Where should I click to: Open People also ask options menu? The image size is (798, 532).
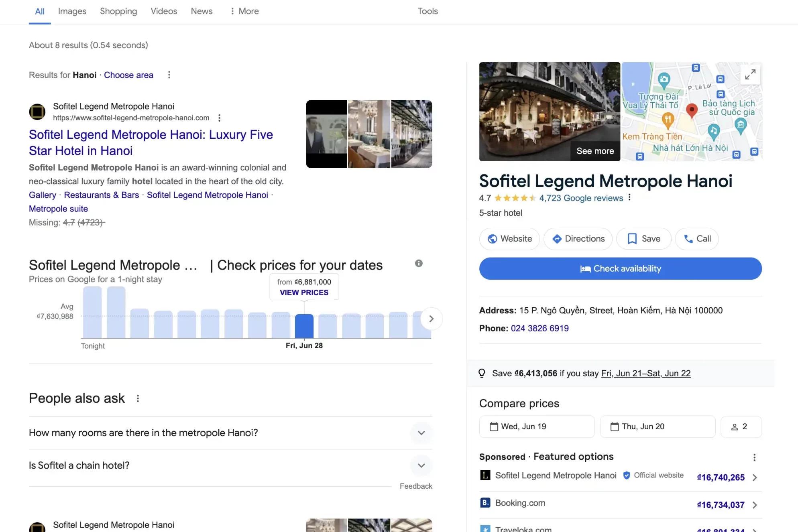pos(138,398)
